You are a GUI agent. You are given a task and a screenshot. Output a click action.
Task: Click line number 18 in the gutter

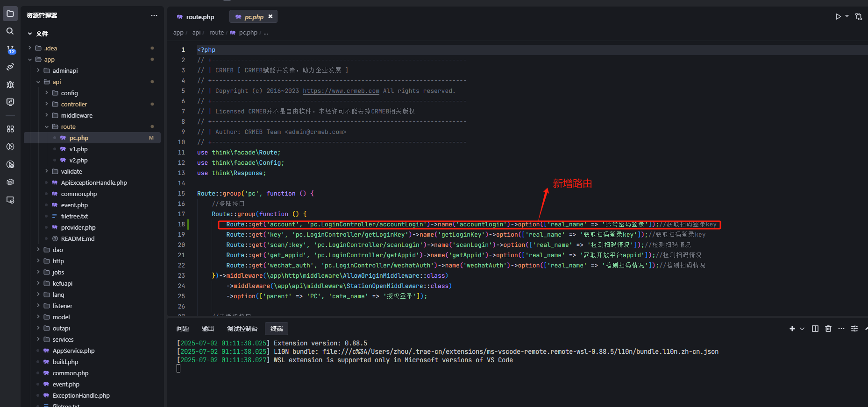tap(181, 225)
